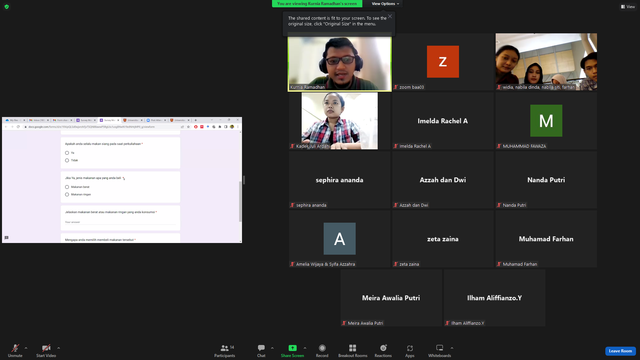Dismiss the shared content fit-to-screen tooltip
The height and width of the screenshot is (360, 640).
click(x=390, y=16)
